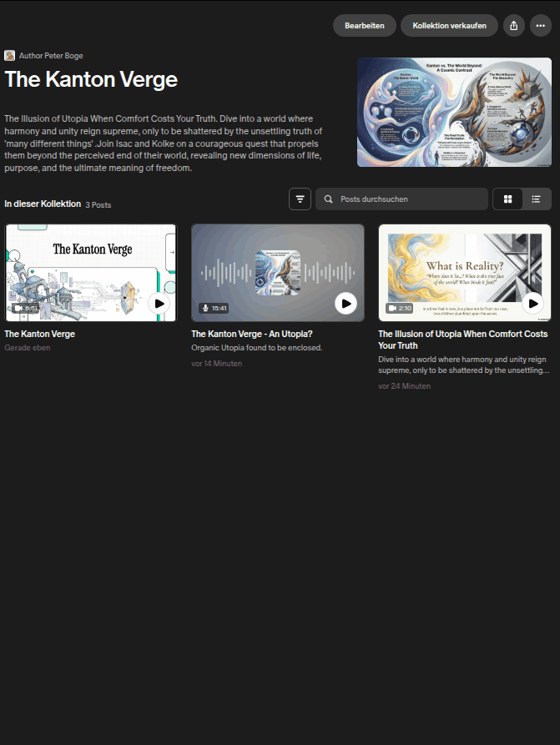Screen dimensions: 560x745
Task: Play the An Utopia audio post
Action: (346, 303)
